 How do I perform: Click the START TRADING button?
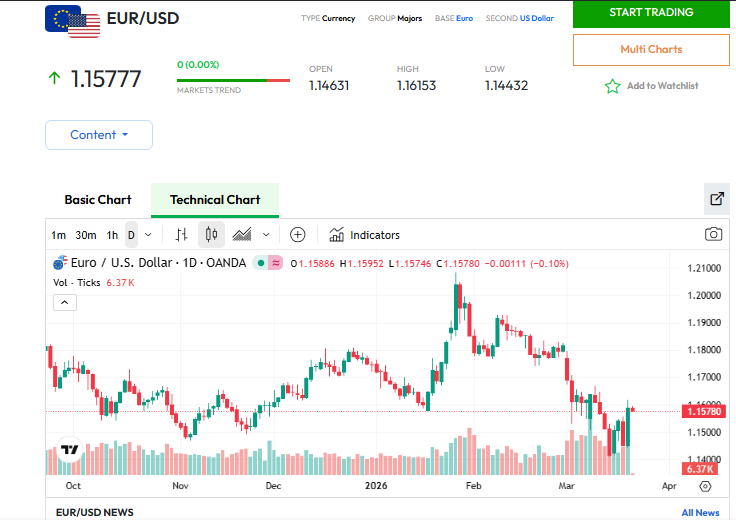[651, 13]
